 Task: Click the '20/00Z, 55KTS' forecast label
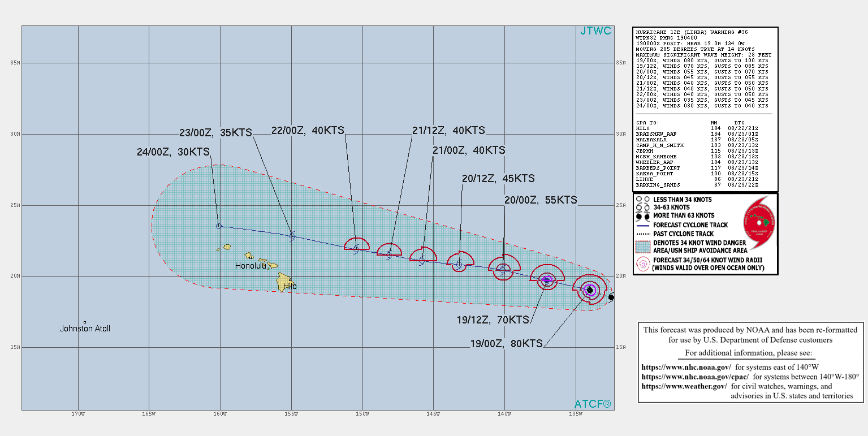pyautogui.click(x=541, y=200)
